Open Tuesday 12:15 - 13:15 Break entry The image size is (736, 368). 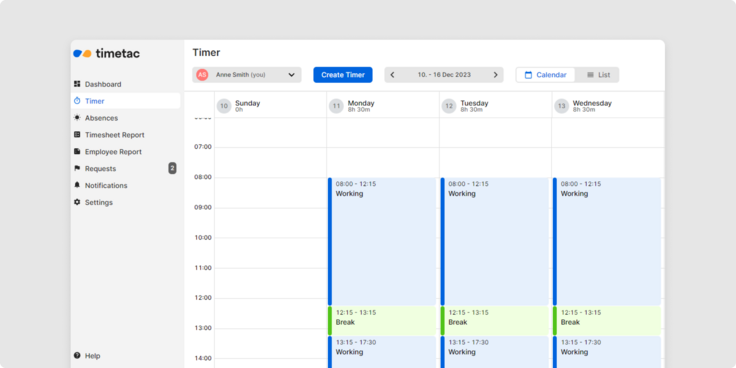495,321
